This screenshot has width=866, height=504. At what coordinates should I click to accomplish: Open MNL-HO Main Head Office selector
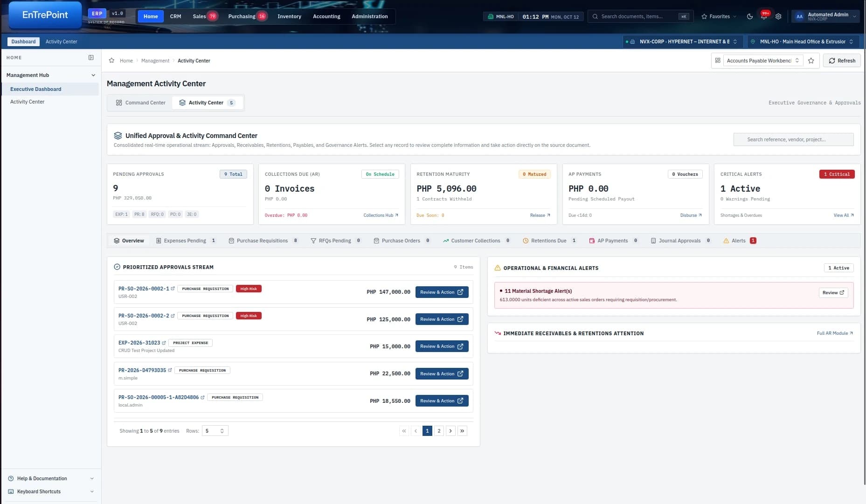tap(802, 41)
